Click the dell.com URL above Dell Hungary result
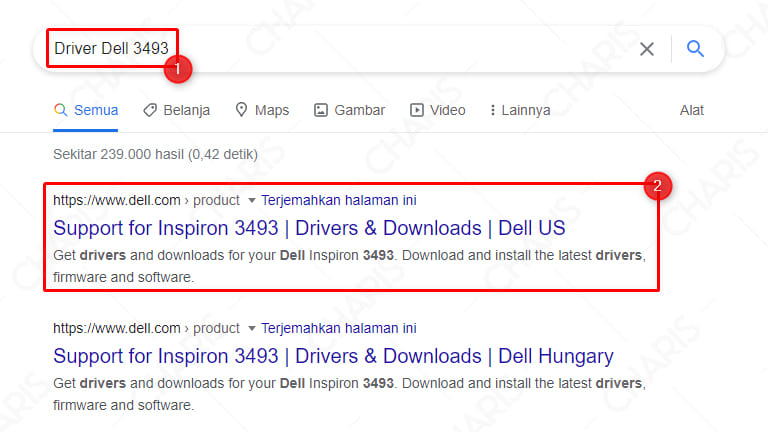This screenshot has width=768, height=432. point(146,328)
